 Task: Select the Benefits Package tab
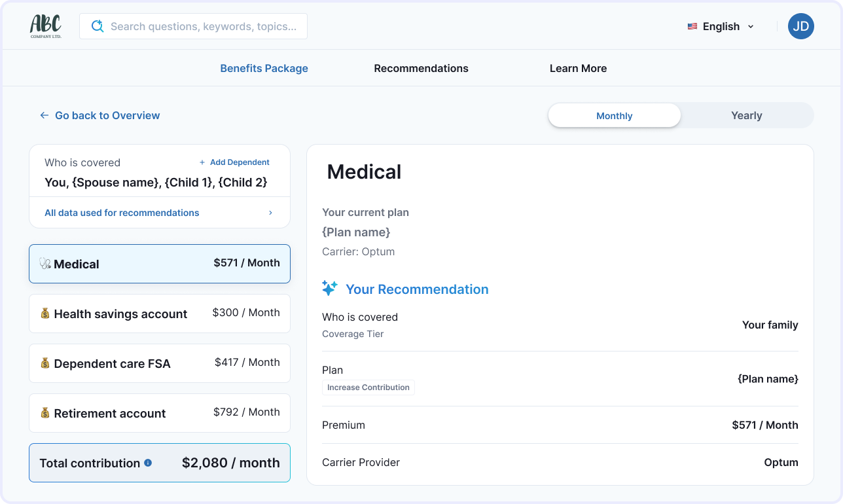(264, 68)
